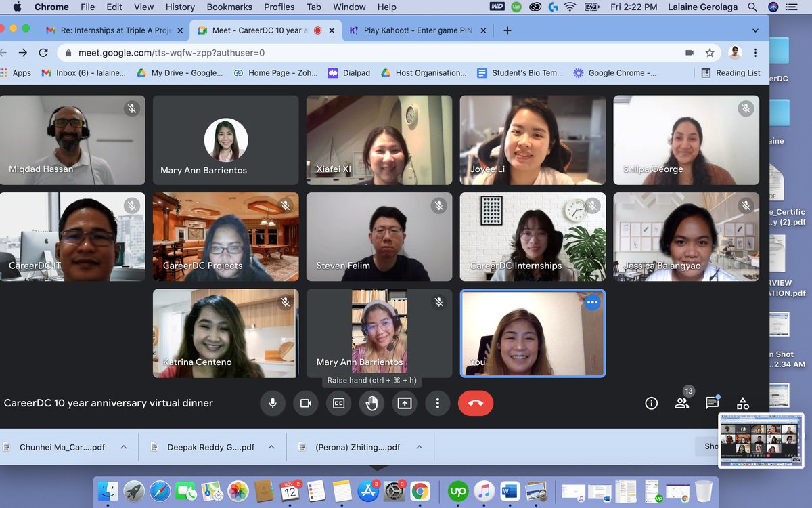Viewport: 812px width, 508px height.
Task: Open My Drive bookmark
Action: coord(180,72)
